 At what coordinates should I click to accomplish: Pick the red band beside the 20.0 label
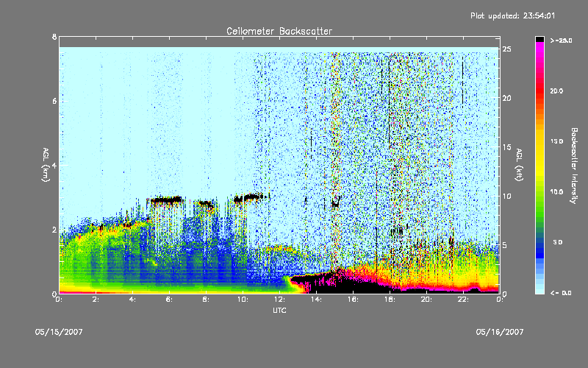click(x=539, y=91)
